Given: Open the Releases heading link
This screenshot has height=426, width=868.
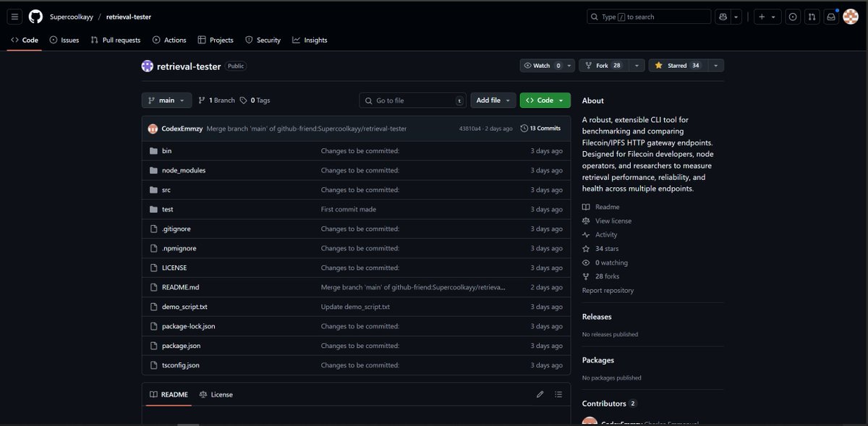Looking at the screenshot, I should pyautogui.click(x=597, y=317).
